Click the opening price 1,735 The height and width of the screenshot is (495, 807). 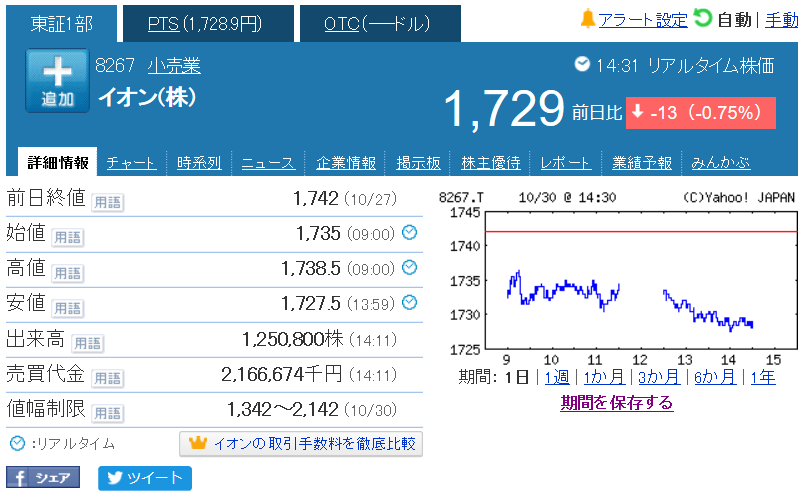318,233
